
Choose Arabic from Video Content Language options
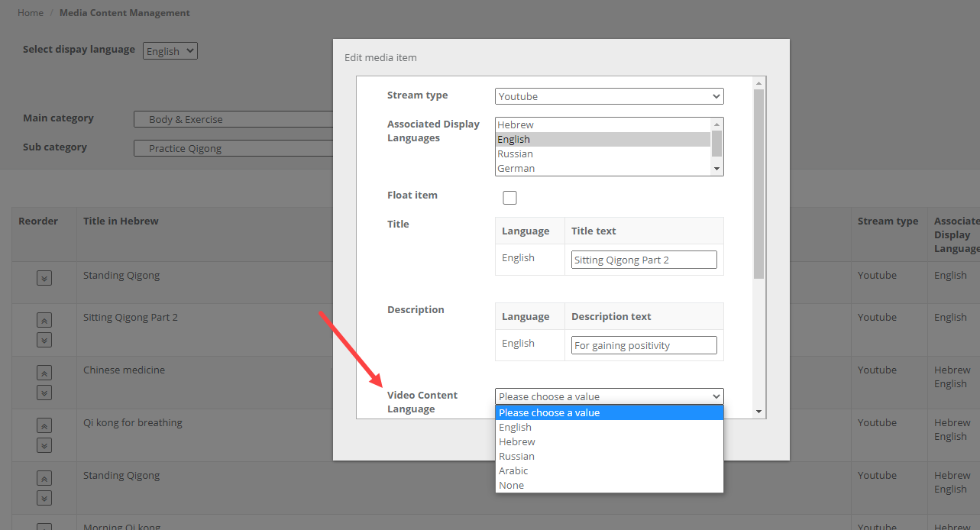[513, 470]
